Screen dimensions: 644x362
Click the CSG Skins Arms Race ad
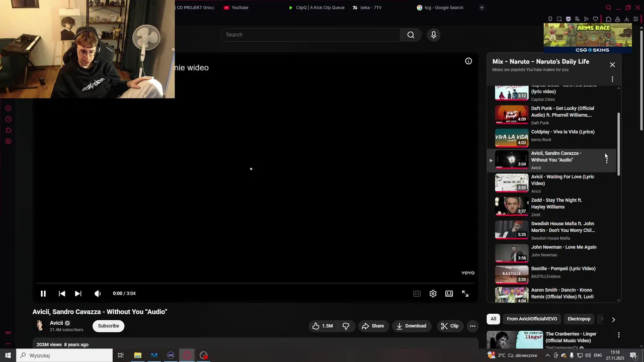[x=588, y=38]
